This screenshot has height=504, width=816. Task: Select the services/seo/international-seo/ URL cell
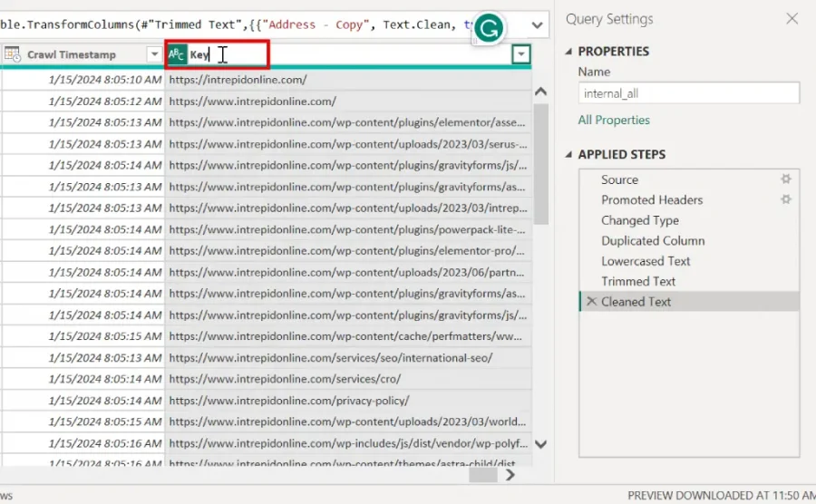(x=348, y=358)
